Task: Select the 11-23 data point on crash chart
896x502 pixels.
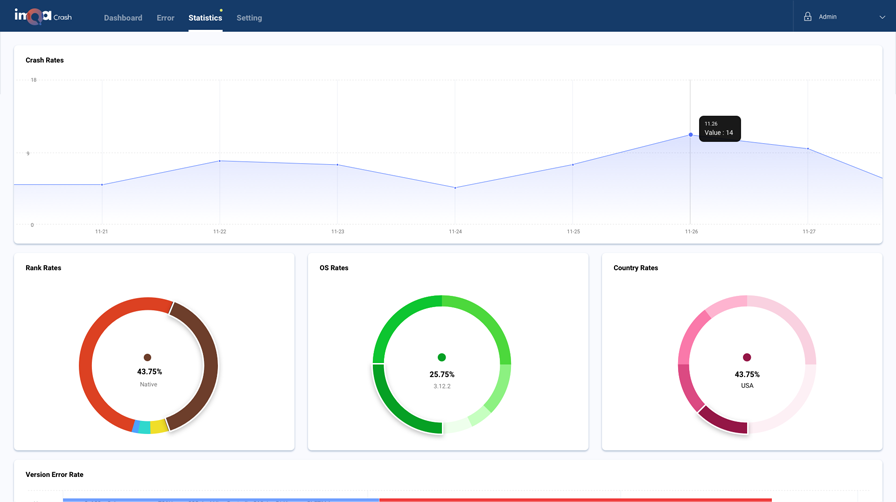Action: [337, 165]
